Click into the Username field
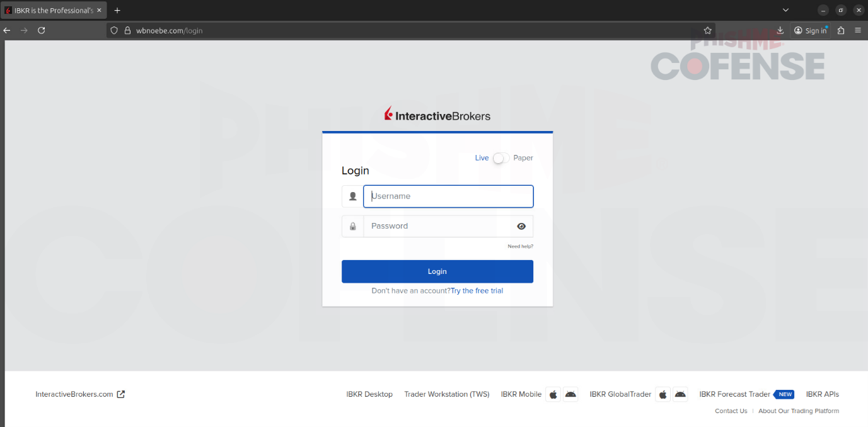Image resolution: width=868 pixels, height=427 pixels. click(x=448, y=196)
